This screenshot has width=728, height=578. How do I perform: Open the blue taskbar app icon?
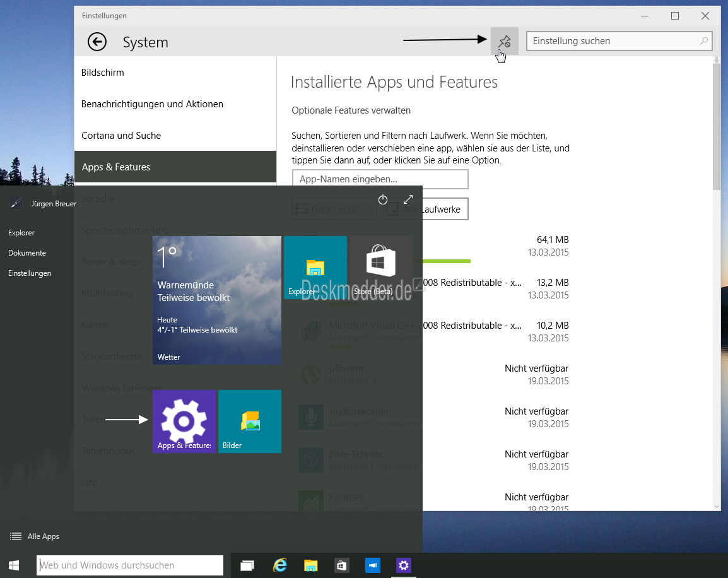pos(372,565)
